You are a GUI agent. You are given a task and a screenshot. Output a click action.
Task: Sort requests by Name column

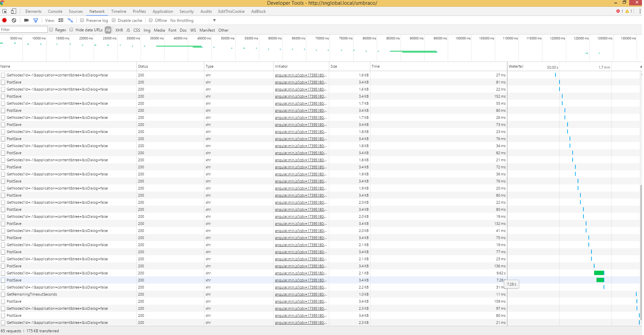click(68, 67)
